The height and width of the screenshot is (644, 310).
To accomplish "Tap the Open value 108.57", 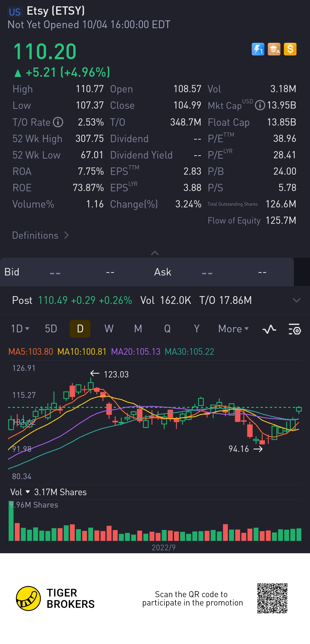I will coord(187,89).
